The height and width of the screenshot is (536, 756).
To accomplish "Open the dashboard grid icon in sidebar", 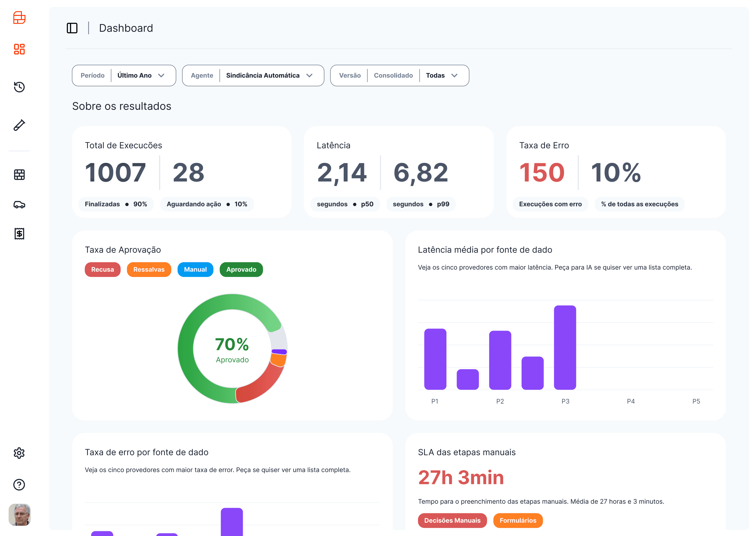I will (x=19, y=49).
